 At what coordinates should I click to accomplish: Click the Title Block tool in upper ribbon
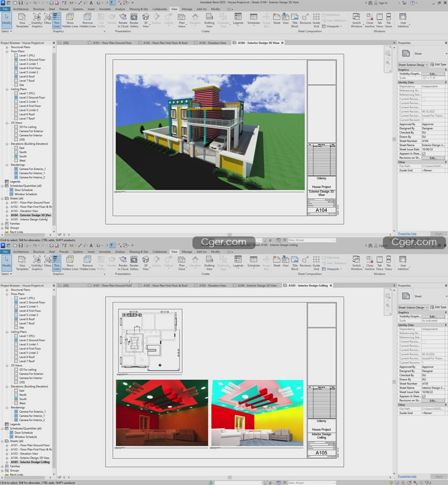(295, 20)
